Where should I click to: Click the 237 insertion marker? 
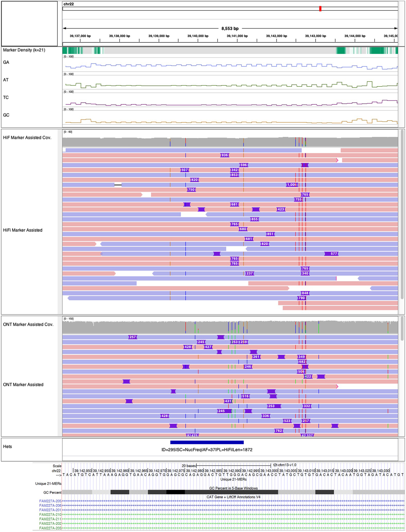[249, 273]
